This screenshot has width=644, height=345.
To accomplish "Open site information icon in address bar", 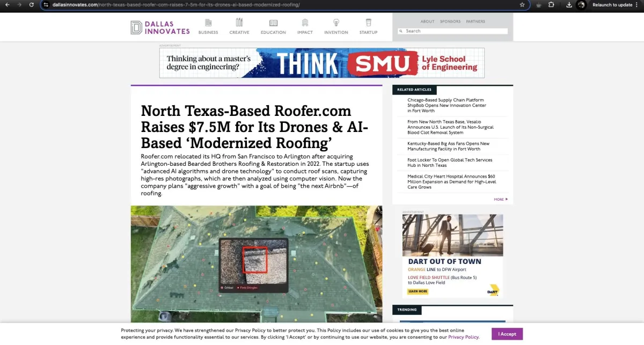I will pyautogui.click(x=46, y=5).
